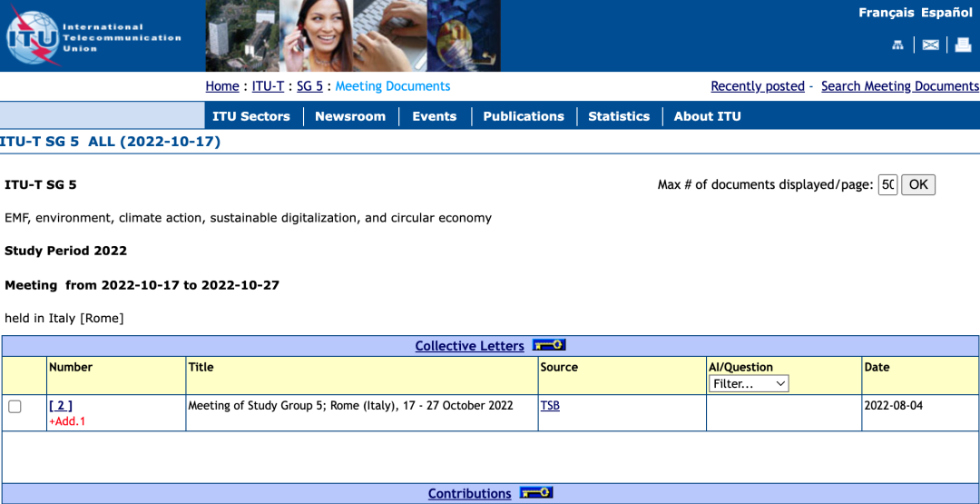
Task: Open Contributions section link
Action: tap(469, 494)
